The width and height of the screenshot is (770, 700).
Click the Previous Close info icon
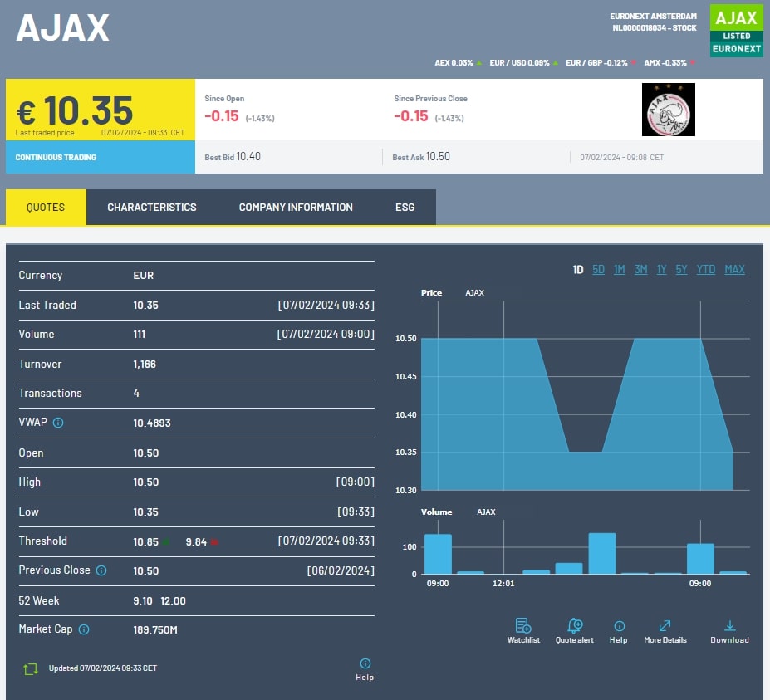point(101,570)
